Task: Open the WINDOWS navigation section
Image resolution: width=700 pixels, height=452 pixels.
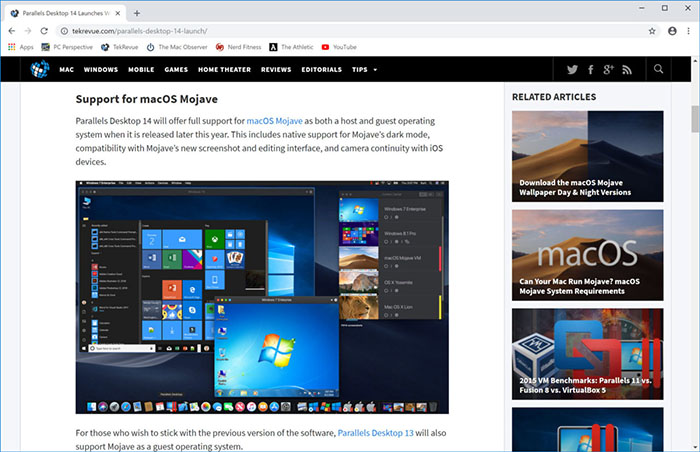Action: [x=101, y=70]
